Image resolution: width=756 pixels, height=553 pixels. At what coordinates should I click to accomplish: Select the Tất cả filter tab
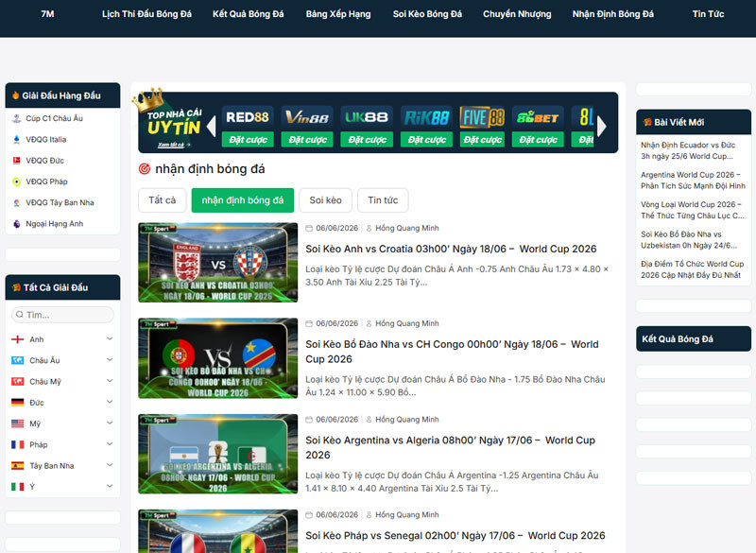(x=162, y=200)
